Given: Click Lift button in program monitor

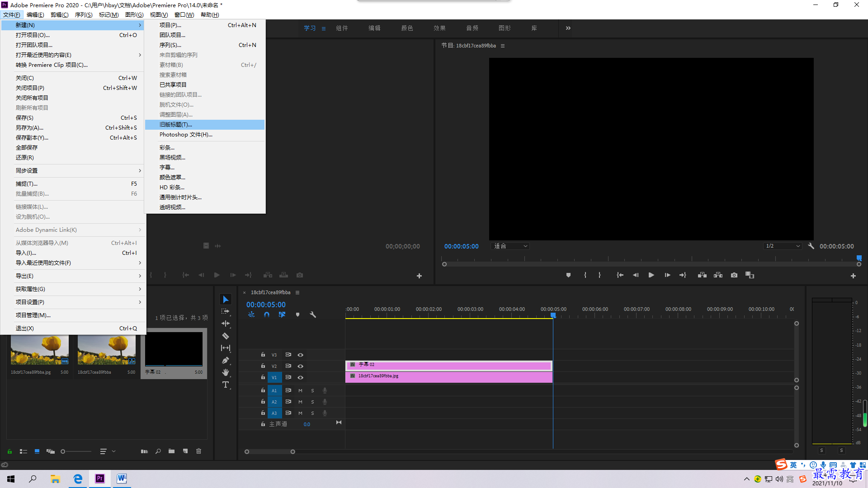Looking at the screenshot, I should point(702,275).
